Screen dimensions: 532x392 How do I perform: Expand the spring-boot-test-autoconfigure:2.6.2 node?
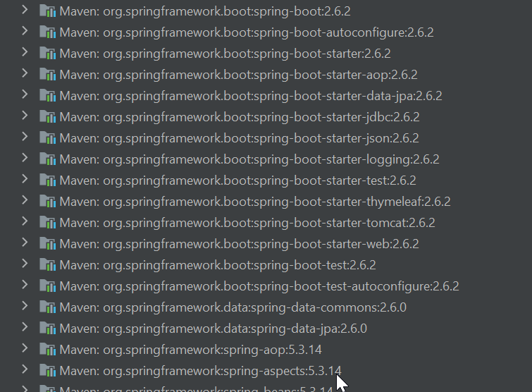tap(25, 285)
